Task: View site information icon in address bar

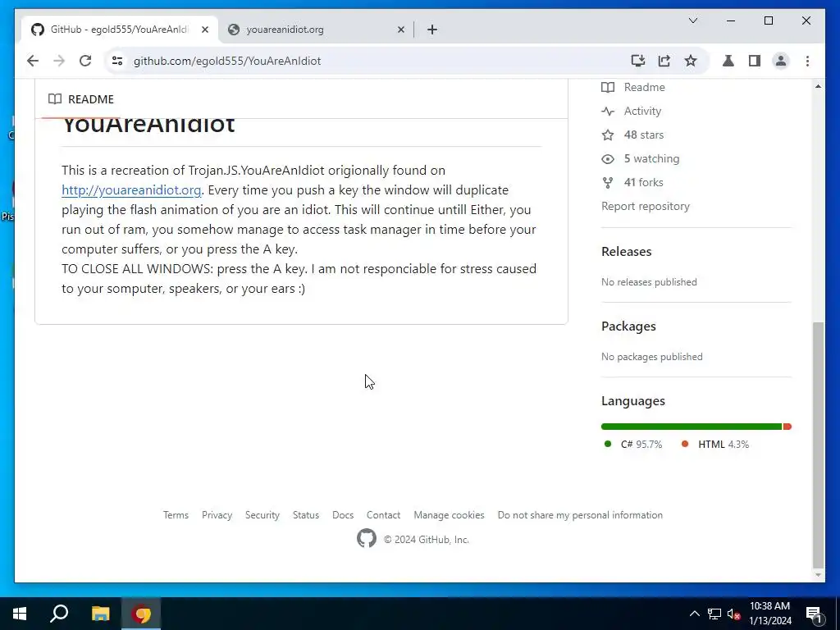Action: pos(116,61)
